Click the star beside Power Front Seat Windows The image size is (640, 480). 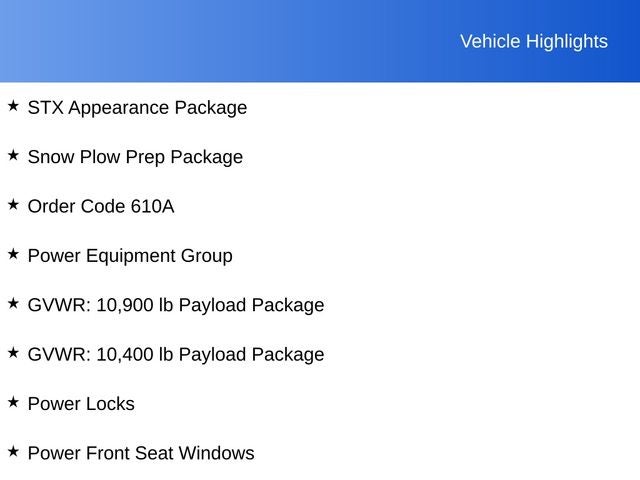pos(13,452)
